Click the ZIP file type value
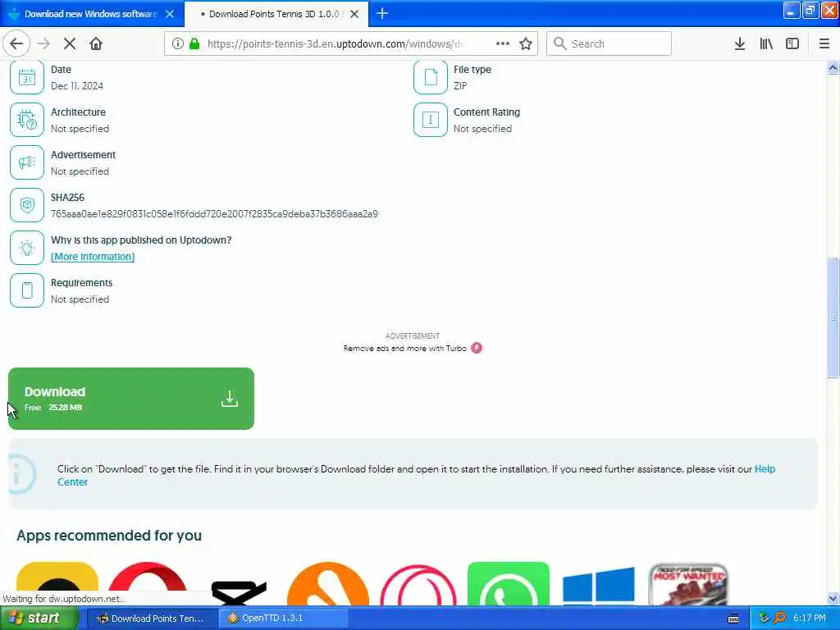Image resolution: width=840 pixels, height=630 pixels. click(x=460, y=85)
